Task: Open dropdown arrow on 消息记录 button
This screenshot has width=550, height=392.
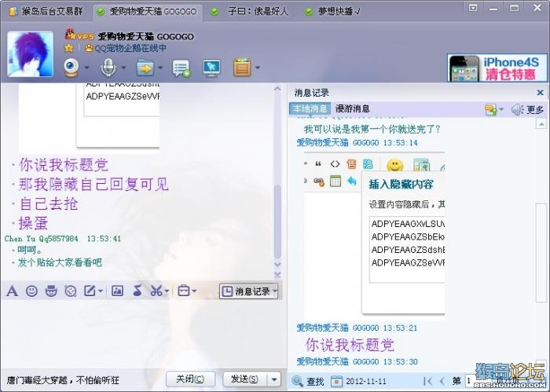Action: coord(275,291)
